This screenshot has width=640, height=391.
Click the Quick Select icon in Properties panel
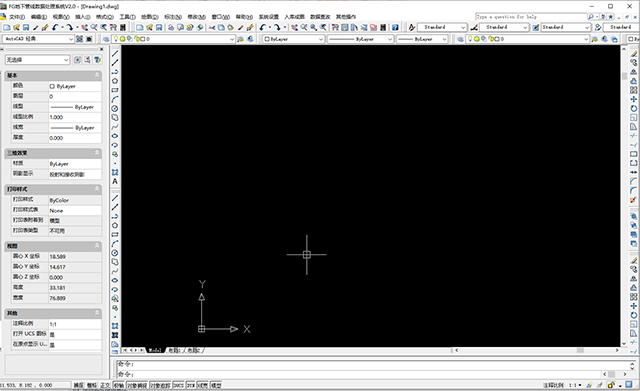(x=98, y=60)
